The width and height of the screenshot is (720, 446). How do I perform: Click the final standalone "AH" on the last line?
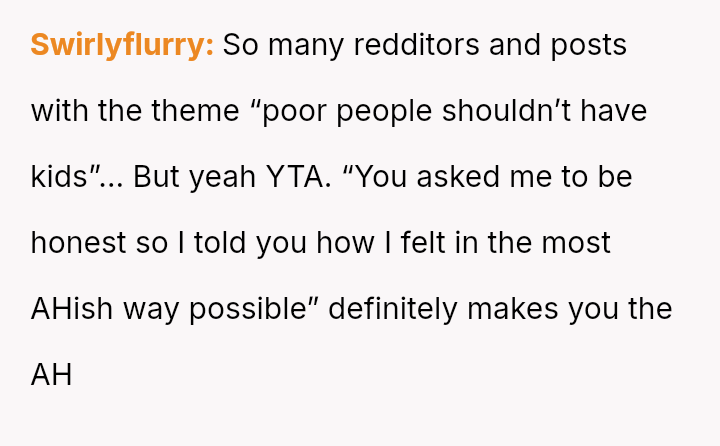click(x=51, y=375)
